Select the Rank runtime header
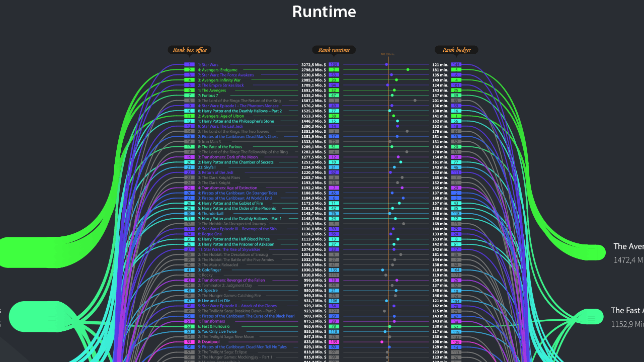The width and height of the screenshot is (644, 362). pos(334,50)
